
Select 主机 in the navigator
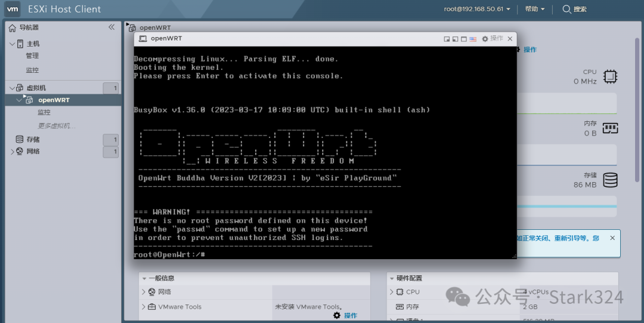[x=33, y=44]
